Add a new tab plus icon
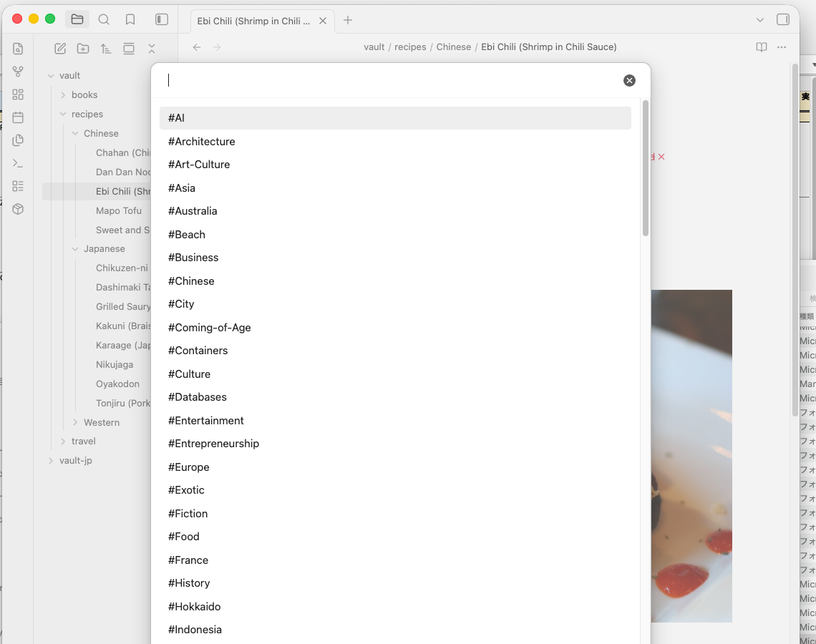The image size is (816, 644). (348, 20)
